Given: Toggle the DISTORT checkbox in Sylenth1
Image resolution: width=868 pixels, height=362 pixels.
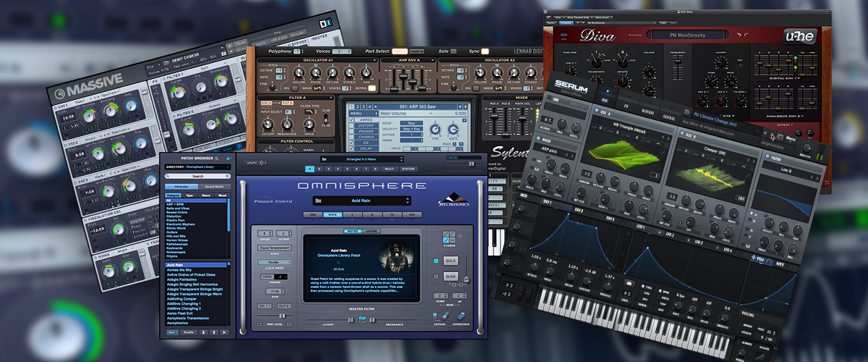Looking at the screenshot, I should point(352,125).
